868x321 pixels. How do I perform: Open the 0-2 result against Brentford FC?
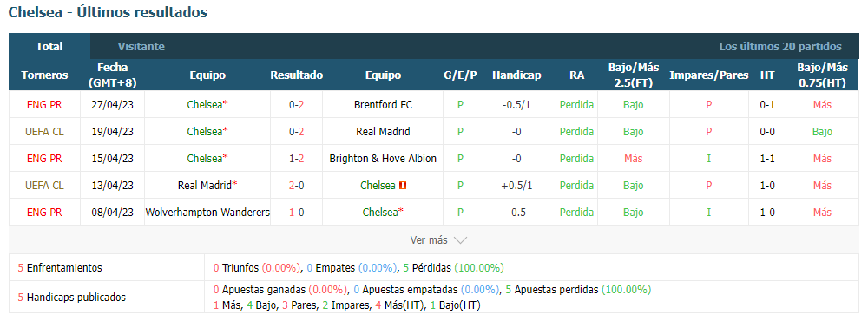click(296, 104)
